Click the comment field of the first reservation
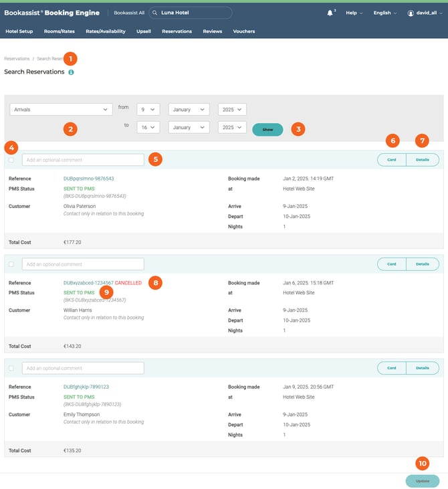Screen dimensions: 448x489 [83, 160]
